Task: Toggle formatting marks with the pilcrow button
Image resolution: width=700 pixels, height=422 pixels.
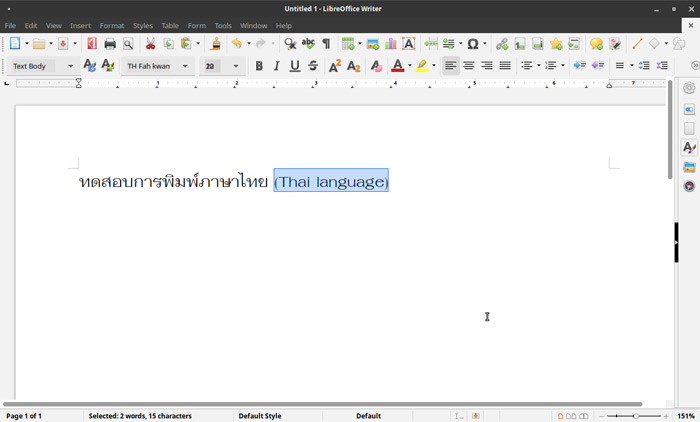Action: 326,44
